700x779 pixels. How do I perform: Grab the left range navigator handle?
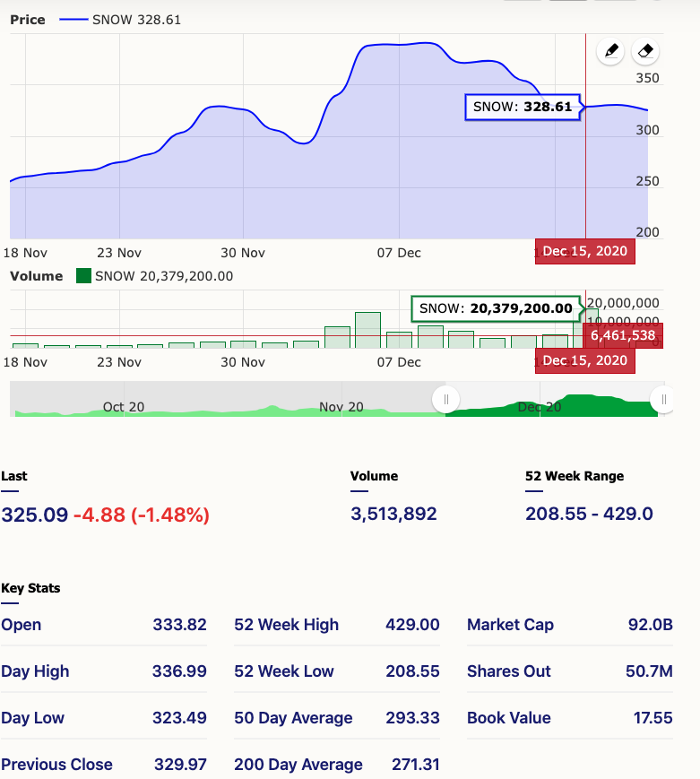(445, 400)
